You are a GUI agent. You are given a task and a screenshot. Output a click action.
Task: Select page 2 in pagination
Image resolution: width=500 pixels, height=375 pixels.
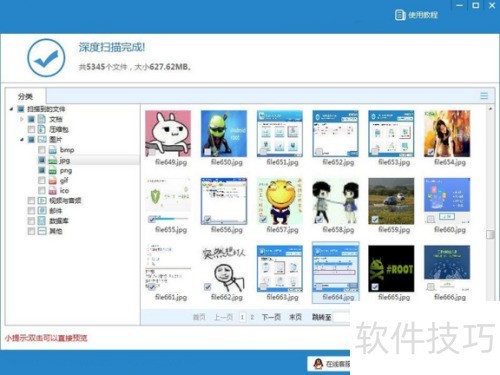pyautogui.click(x=252, y=317)
